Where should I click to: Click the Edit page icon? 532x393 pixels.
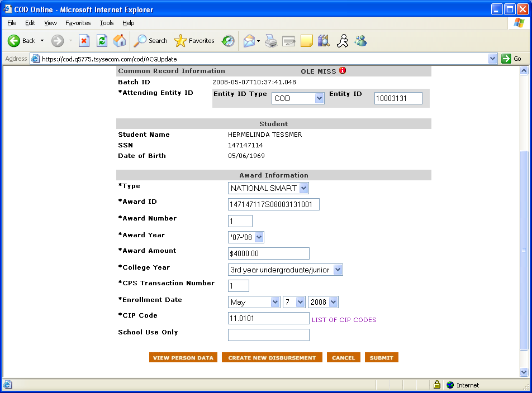pyautogui.click(x=289, y=41)
